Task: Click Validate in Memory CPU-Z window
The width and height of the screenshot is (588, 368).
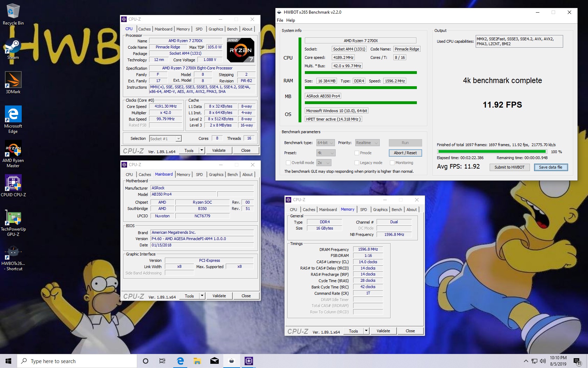Action: pos(383,331)
